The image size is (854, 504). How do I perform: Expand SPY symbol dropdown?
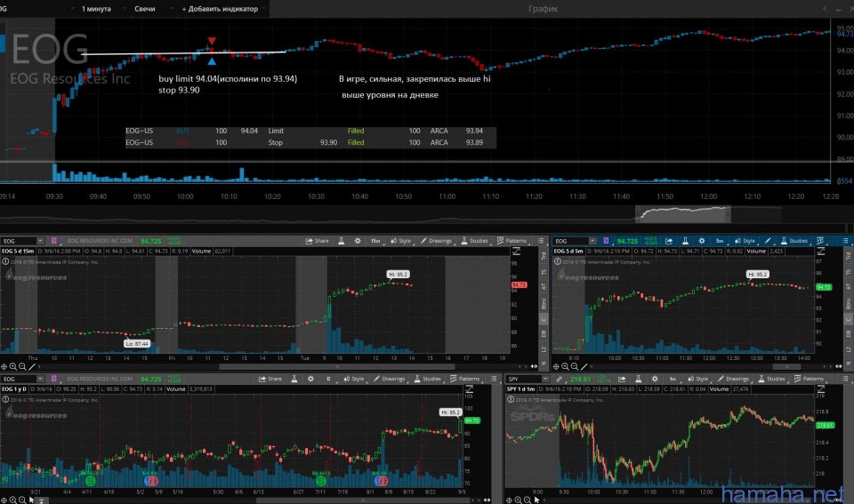[x=545, y=379]
